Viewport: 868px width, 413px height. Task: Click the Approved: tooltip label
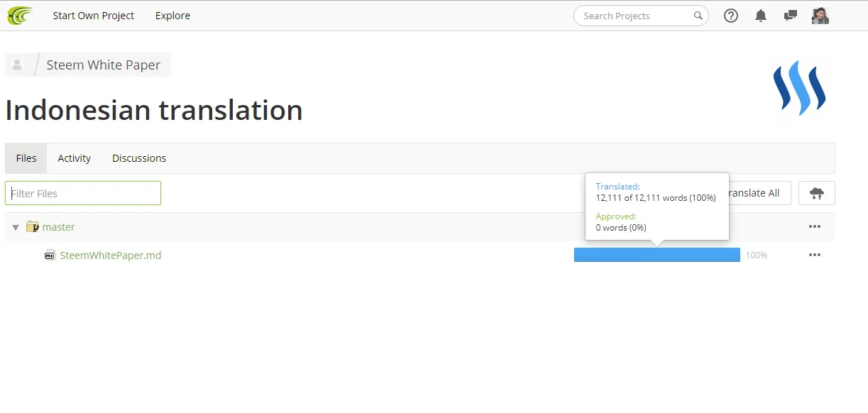tap(616, 216)
